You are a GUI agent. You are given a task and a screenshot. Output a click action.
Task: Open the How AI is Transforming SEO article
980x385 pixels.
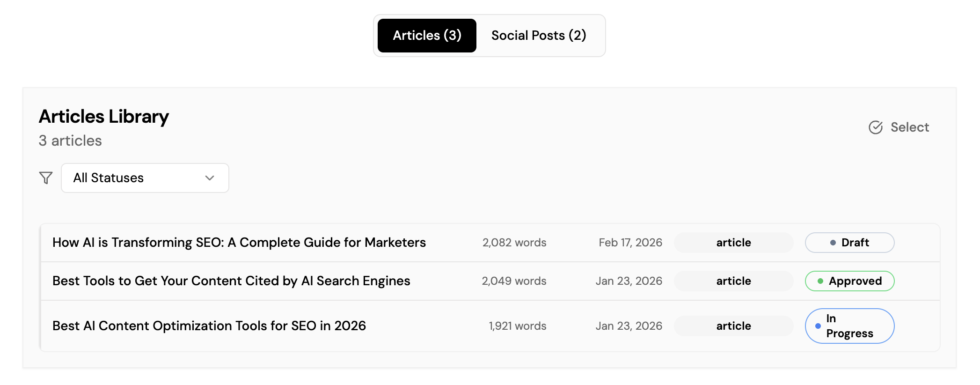[239, 243]
